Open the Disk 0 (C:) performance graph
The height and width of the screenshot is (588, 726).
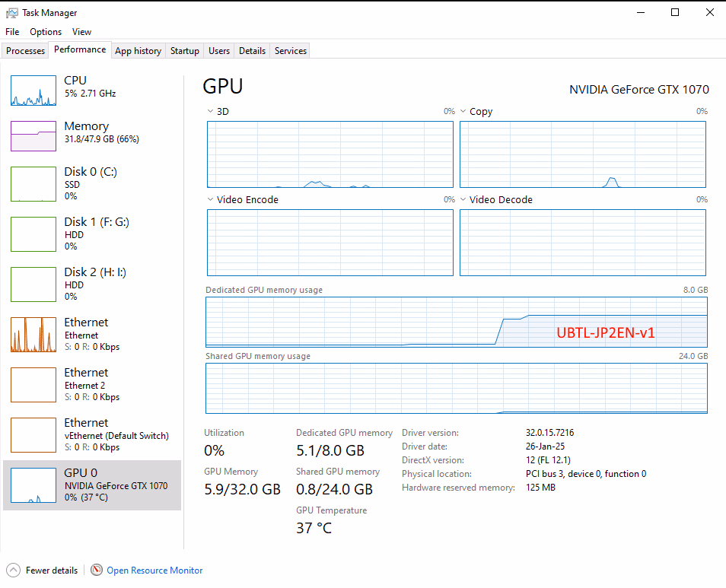point(33,183)
